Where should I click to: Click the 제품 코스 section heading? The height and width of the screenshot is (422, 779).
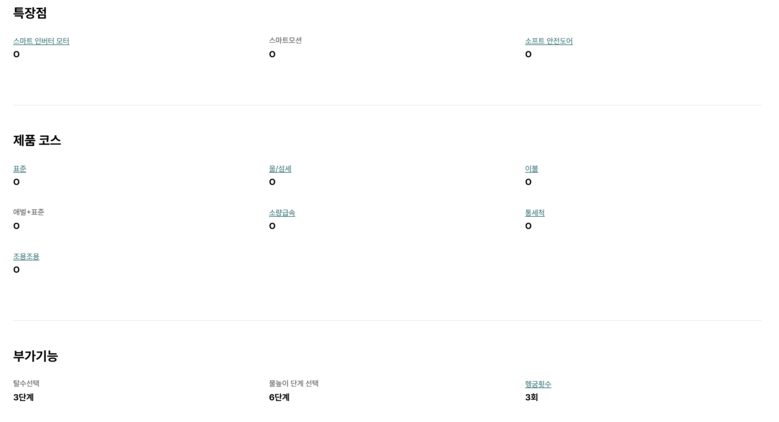(x=37, y=140)
